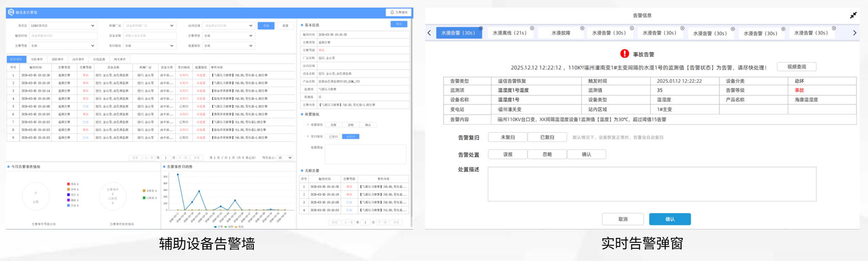The image size is (868, 261).
Task: Click the 视频查阅 button
Action: click(796, 67)
